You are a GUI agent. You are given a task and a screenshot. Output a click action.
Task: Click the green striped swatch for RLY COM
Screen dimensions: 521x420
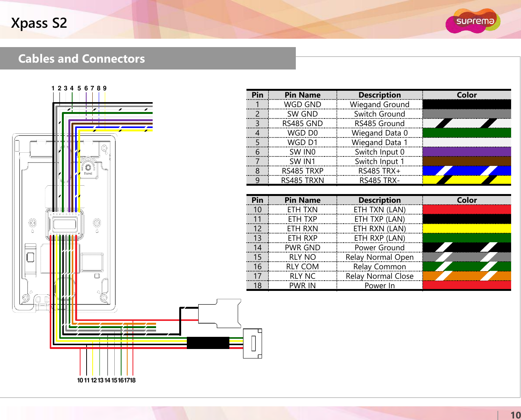(x=467, y=267)
